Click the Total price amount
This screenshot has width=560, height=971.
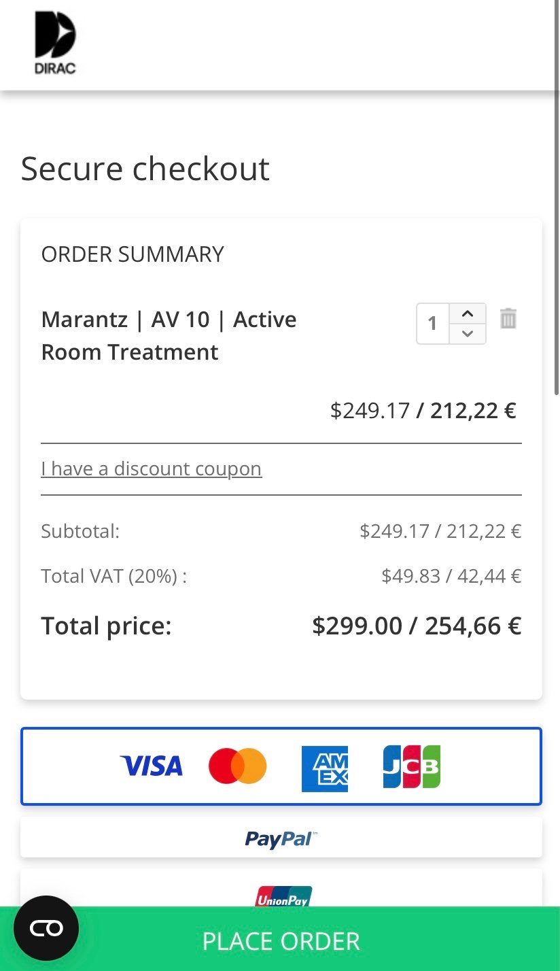(x=417, y=626)
